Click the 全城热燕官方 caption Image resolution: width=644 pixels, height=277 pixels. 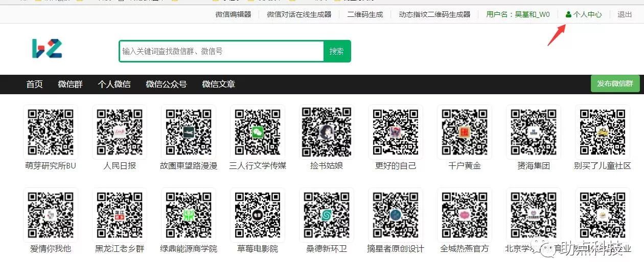pyautogui.click(x=465, y=249)
